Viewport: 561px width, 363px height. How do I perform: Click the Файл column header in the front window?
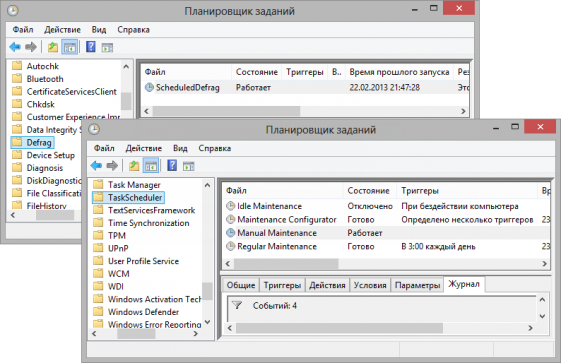tap(283, 191)
